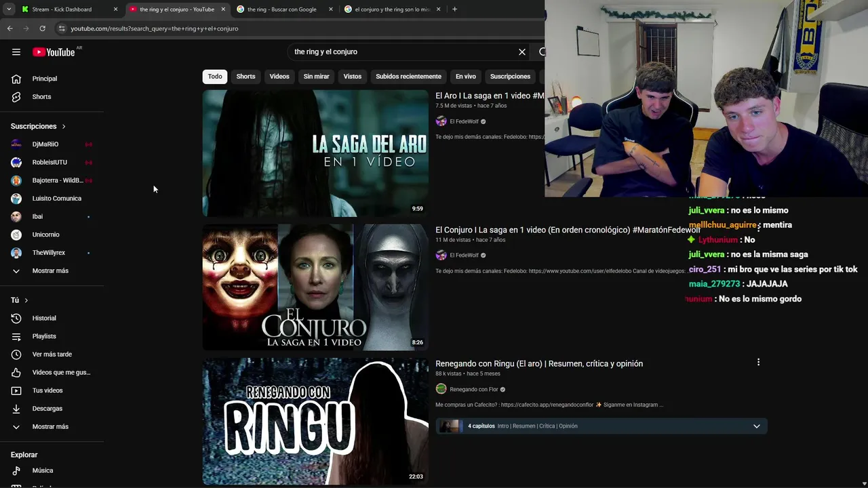
Task: Expand the 4 capítulos chapters chevron
Action: [757, 426]
